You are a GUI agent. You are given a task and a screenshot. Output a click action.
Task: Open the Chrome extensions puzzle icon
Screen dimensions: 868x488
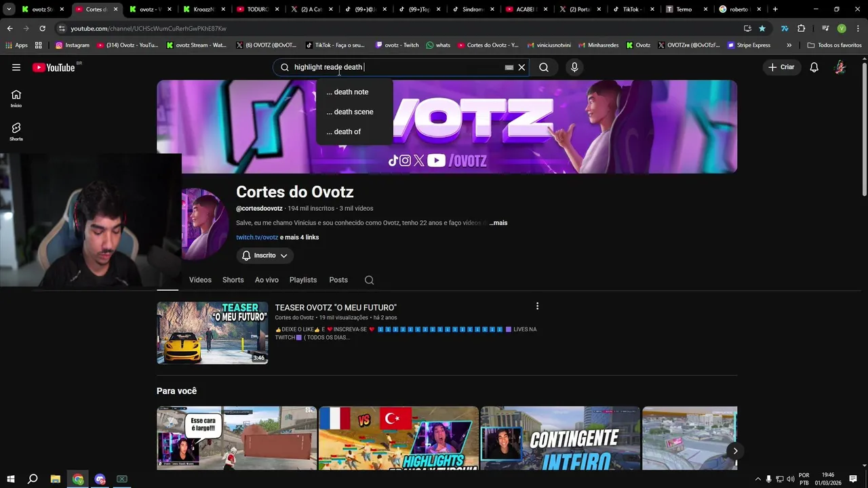tap(802, 28)
